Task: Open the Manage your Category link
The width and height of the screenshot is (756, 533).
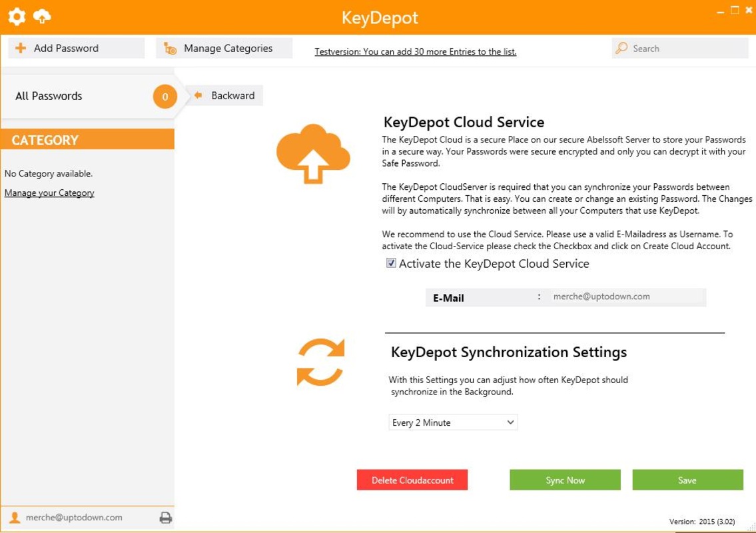Action: tap(49, 193)
